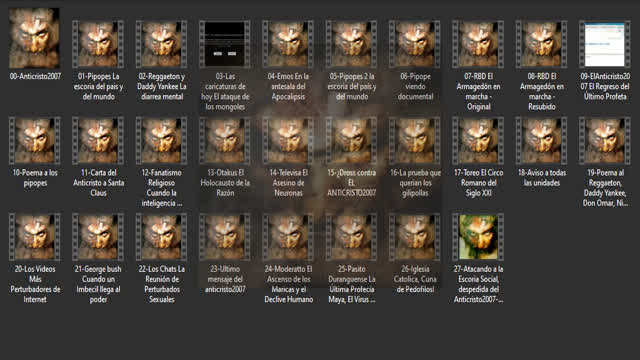Click file name 02-Reggaeton y Daddy Yankee La diarrea mental
This screenshot has height=360, width=640.
pyautogui.click(x=162, y=87)
